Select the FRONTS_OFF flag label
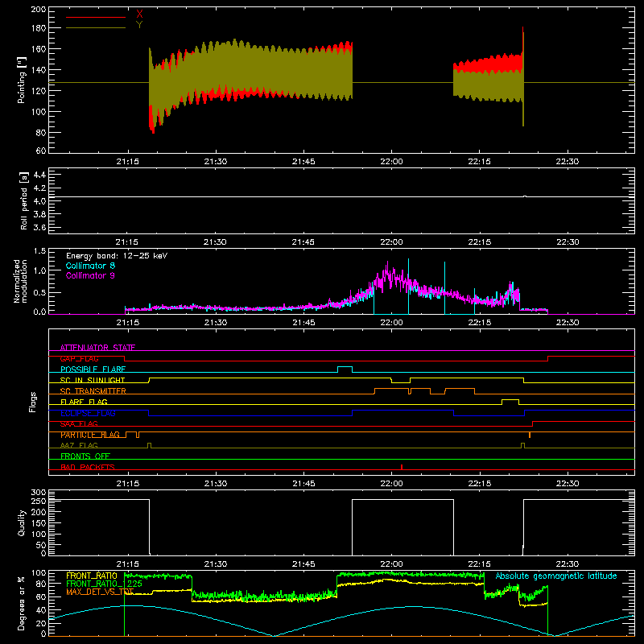Image resolution: width=644 pixels, height=644 pixels. (85, 456)
